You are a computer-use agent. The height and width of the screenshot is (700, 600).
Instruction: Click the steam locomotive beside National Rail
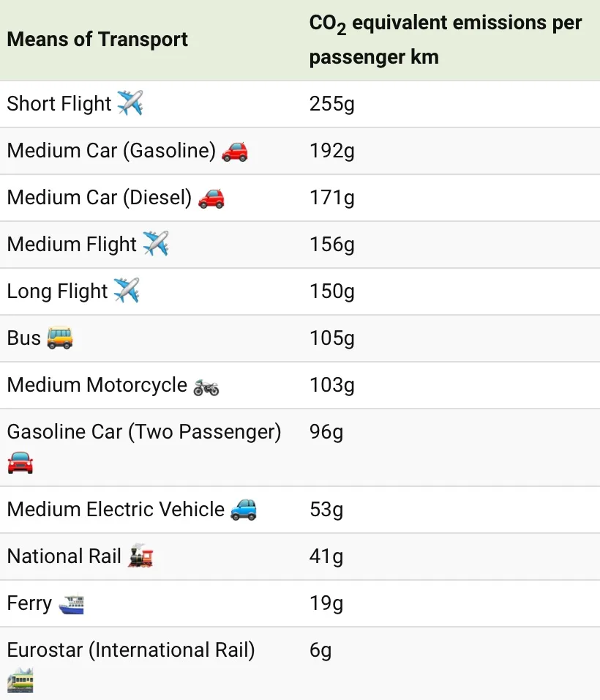coord(140,556)
